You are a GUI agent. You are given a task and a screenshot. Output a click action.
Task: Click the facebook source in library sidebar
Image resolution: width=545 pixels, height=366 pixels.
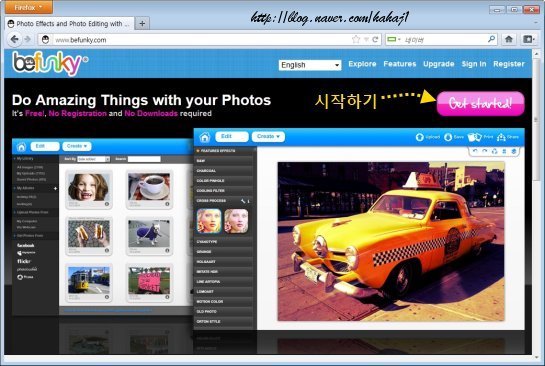tap(26, 245)
